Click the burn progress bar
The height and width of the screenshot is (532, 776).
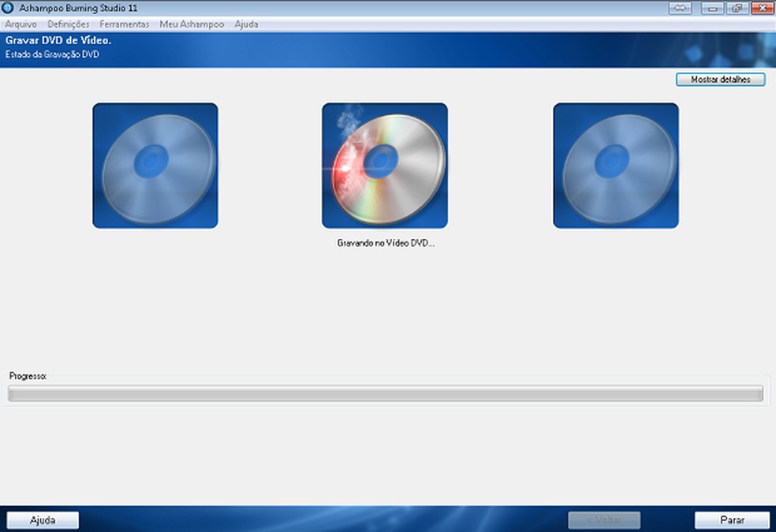coord(386,393)
